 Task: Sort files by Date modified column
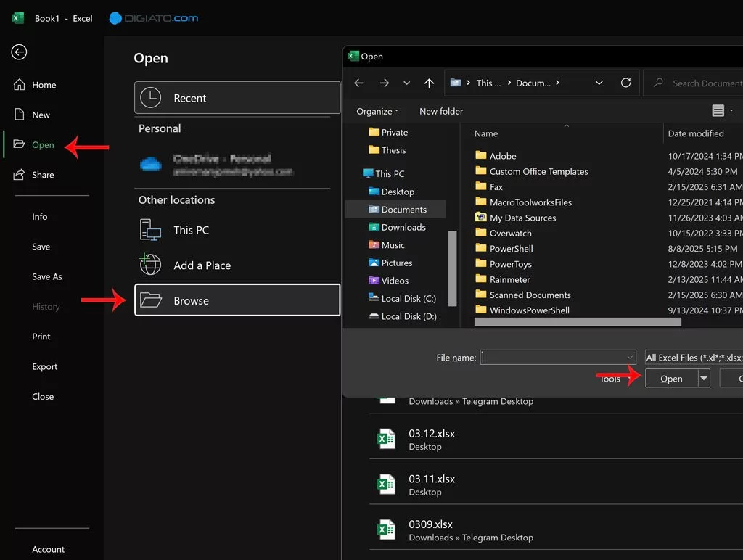coord(696,133)
